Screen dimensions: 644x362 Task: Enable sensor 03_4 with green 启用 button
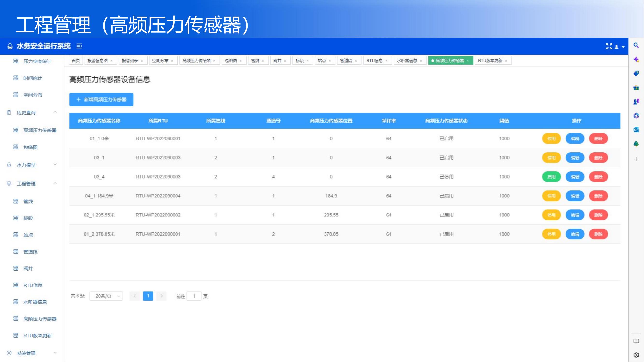[x=551, y=177]
